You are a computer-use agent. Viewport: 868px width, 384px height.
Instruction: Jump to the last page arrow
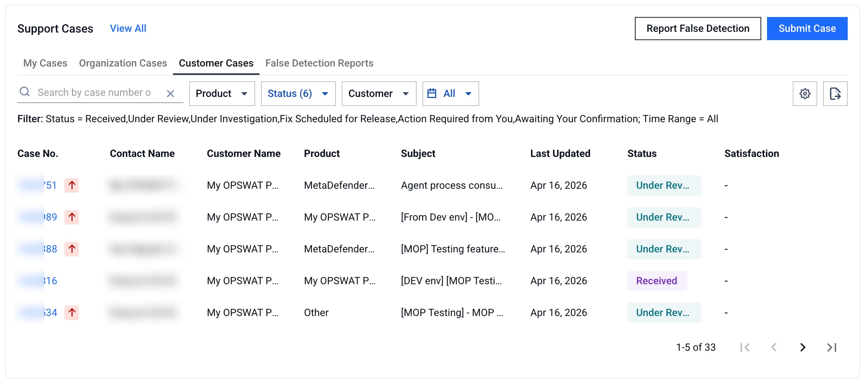click(x=831, y=347)
